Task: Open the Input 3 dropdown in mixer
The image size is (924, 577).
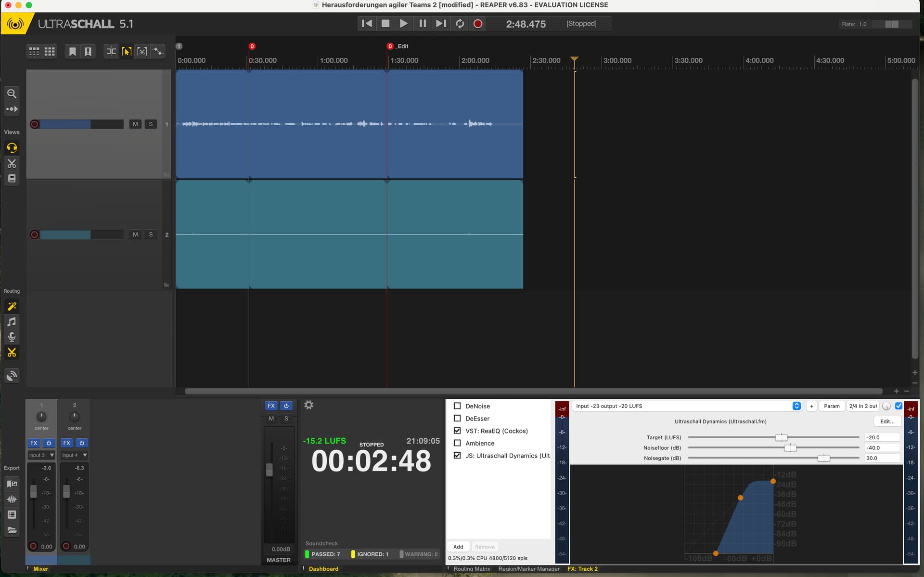Action: tap(42, 455)
